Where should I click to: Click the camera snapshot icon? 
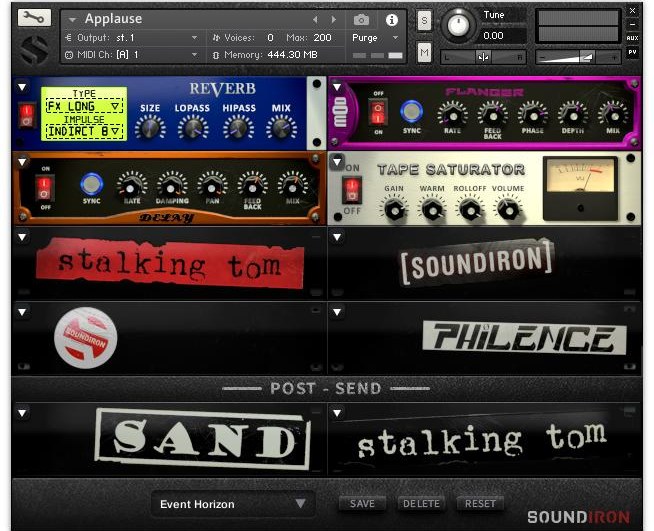tap(361, 20)
